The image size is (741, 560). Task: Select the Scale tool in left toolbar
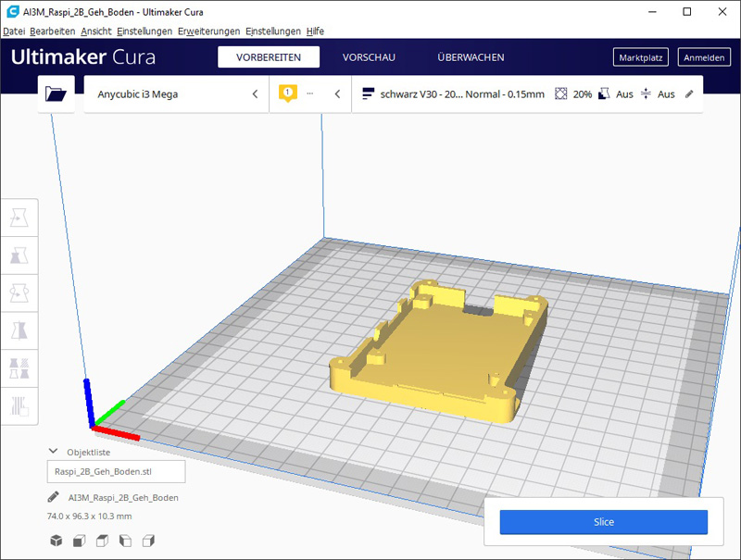tap(19, 255)
